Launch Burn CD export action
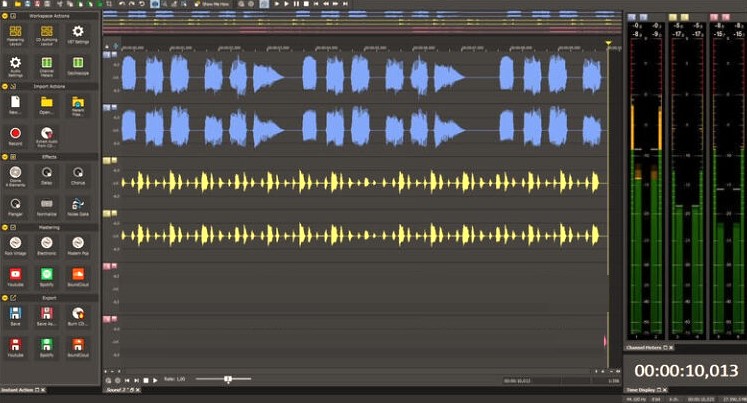This screenshot has height=403, width=747. click(78, 317)
